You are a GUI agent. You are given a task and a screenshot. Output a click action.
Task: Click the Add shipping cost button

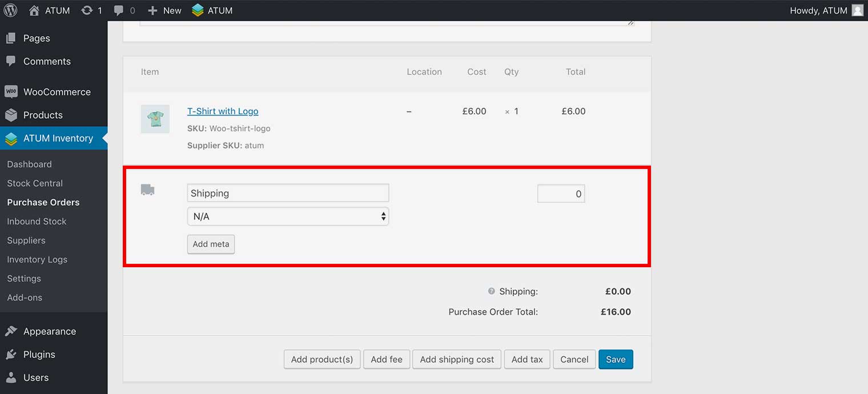point(457,359)
